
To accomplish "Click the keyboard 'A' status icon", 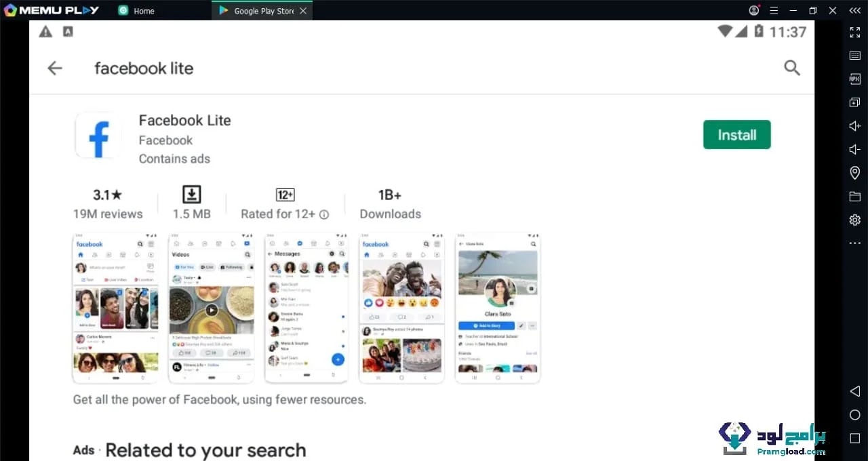I will pos(68,31).
